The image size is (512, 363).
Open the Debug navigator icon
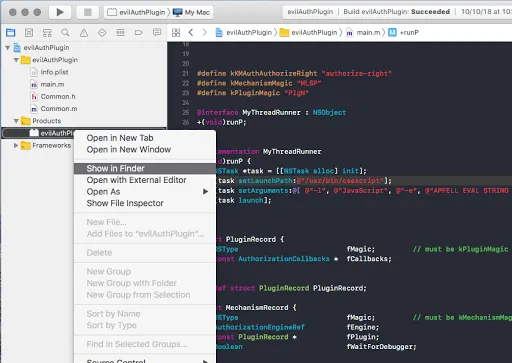120,33
